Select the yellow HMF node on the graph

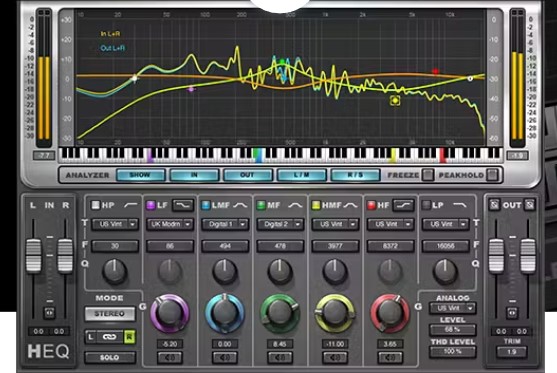pos(395,101)
